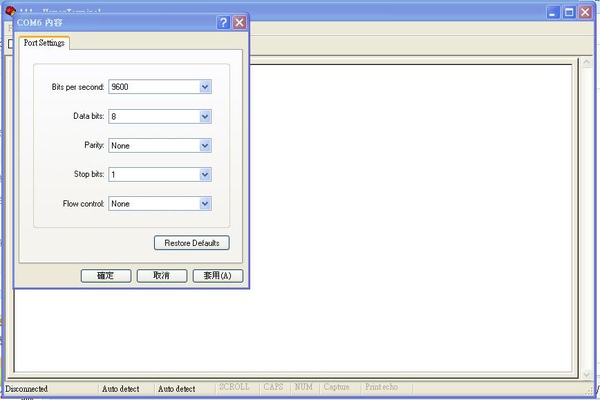Maximize the HyperTerminal window

(569, 13)
